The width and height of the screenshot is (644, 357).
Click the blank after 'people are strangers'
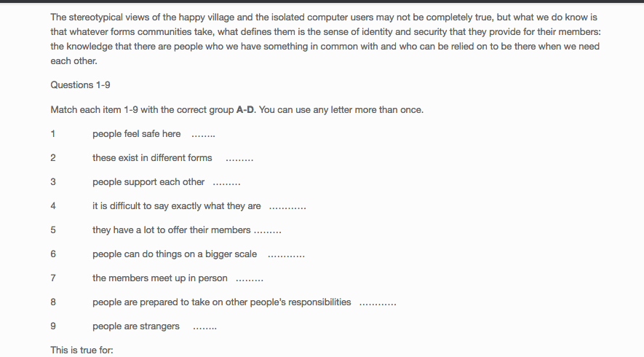pyautogui.click(x=204, y=329)
